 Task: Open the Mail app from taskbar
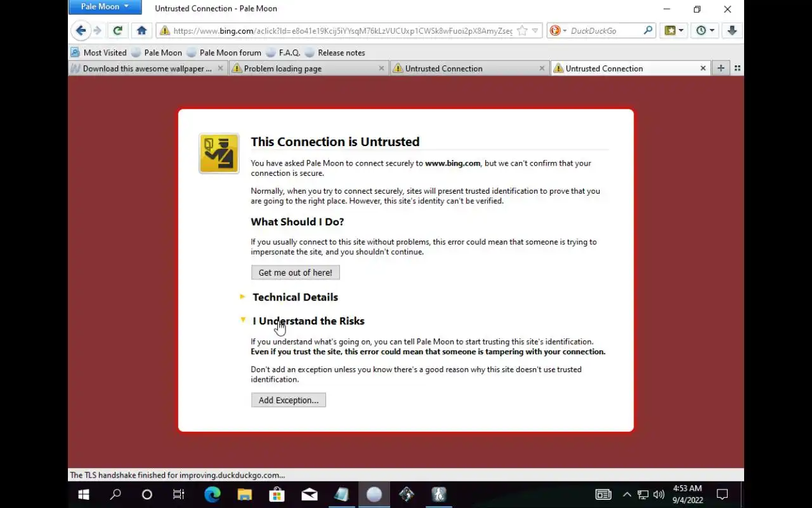310,494
